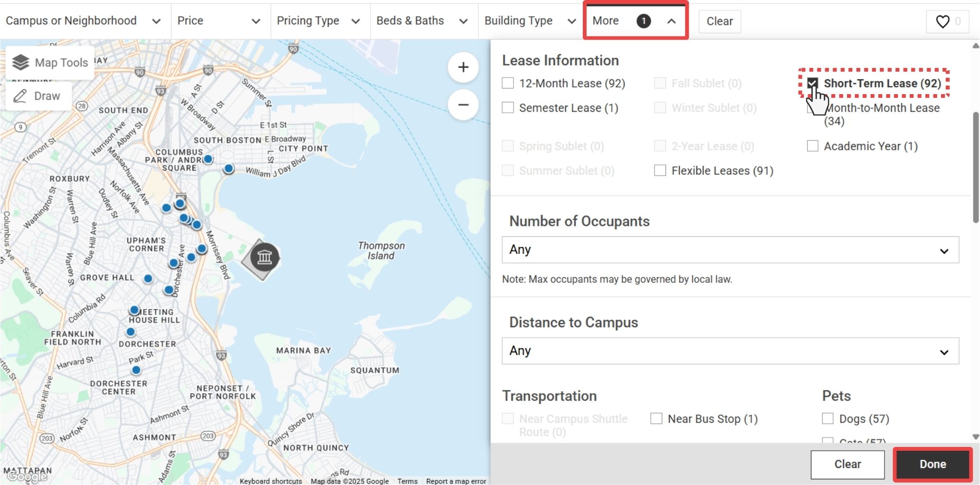This screenshot has height=485, width=980.
Task: Zoom in on the map
Action: pos(463,67)
